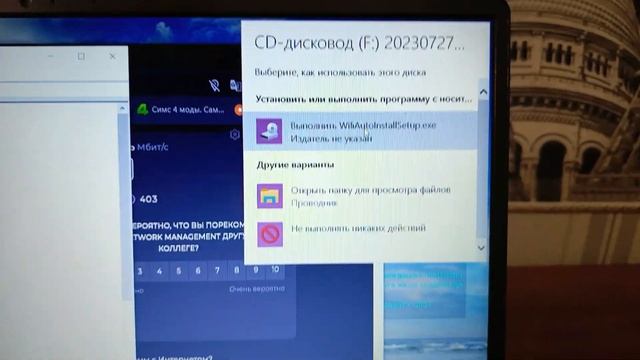640x360 pixels.
Task: Select rating 4 in the survey
Action: pyautogui.click(x=159, y=271)
